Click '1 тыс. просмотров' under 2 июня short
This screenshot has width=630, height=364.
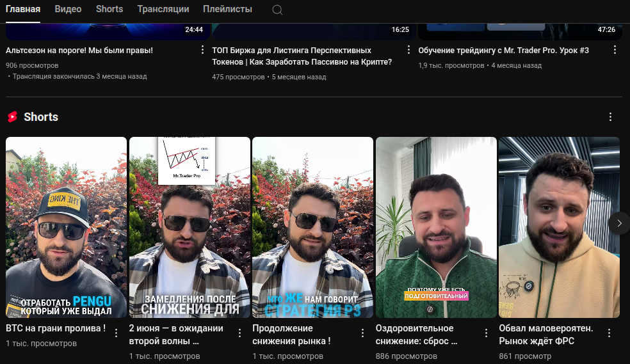coord(165,356)
